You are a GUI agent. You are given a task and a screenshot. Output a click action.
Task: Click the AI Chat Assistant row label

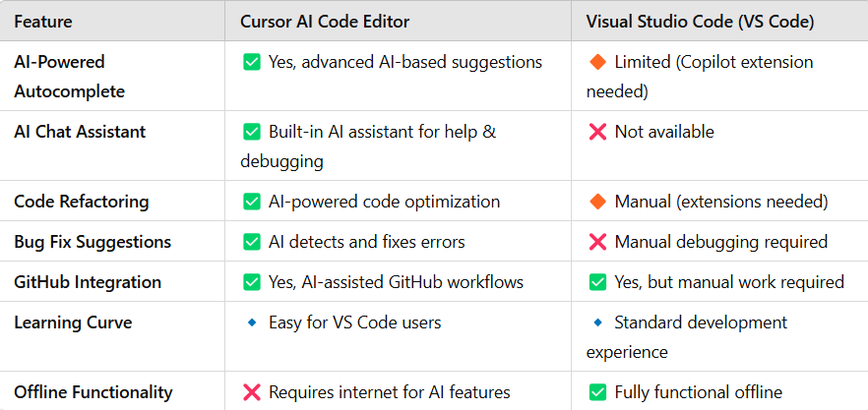[80, 132]
